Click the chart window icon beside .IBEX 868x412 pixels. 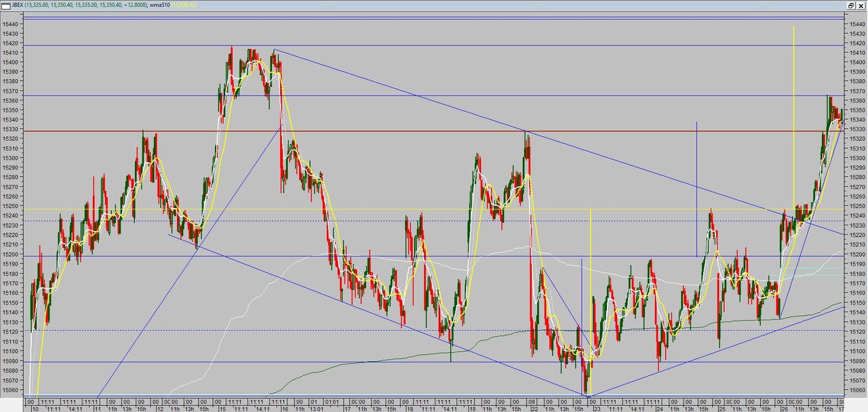point(6,5)
